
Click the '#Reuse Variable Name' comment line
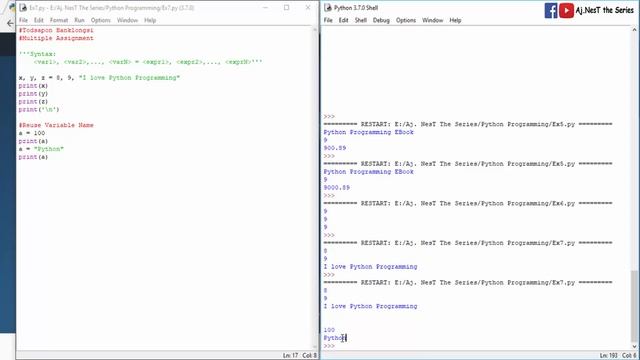[56, 125]
